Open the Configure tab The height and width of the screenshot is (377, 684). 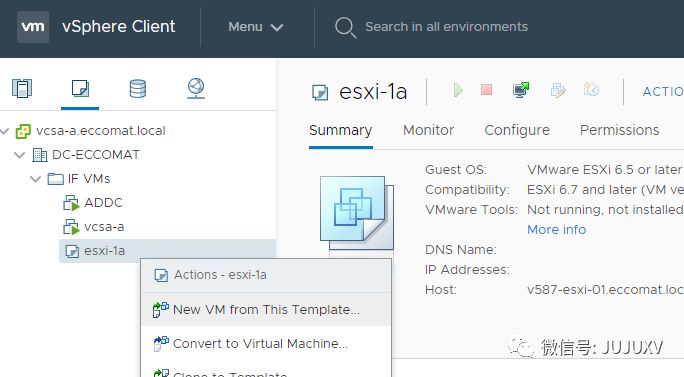pos(517,130)
